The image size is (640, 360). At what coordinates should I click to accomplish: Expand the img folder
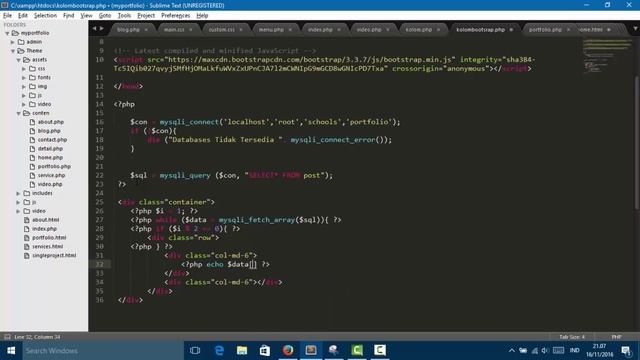[24, 87]
